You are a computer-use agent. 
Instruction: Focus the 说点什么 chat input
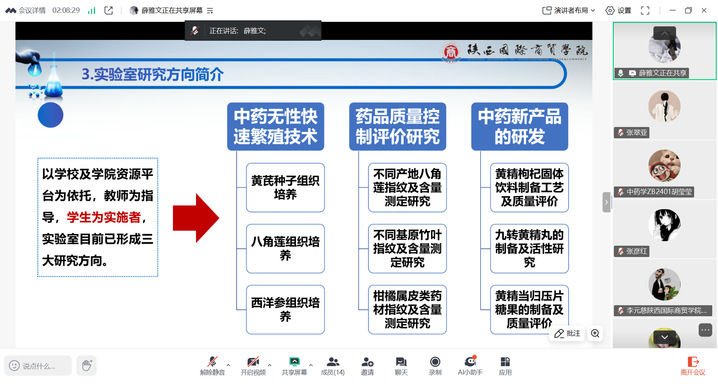point(38,366)
